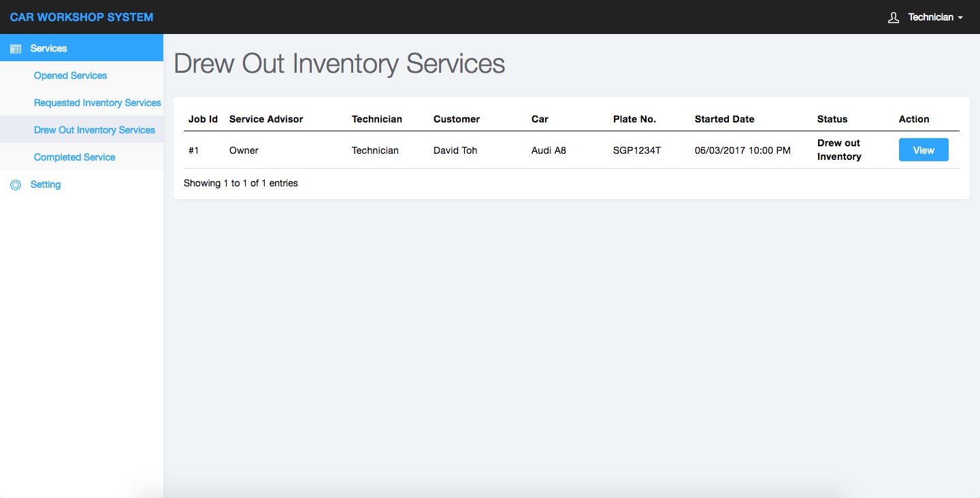
Task: Collapse the Services menu label
Action: 49,48
